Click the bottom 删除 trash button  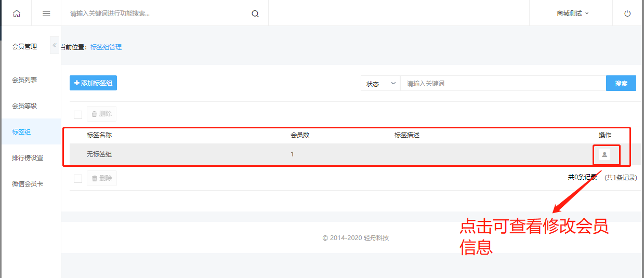pos(101,178)
